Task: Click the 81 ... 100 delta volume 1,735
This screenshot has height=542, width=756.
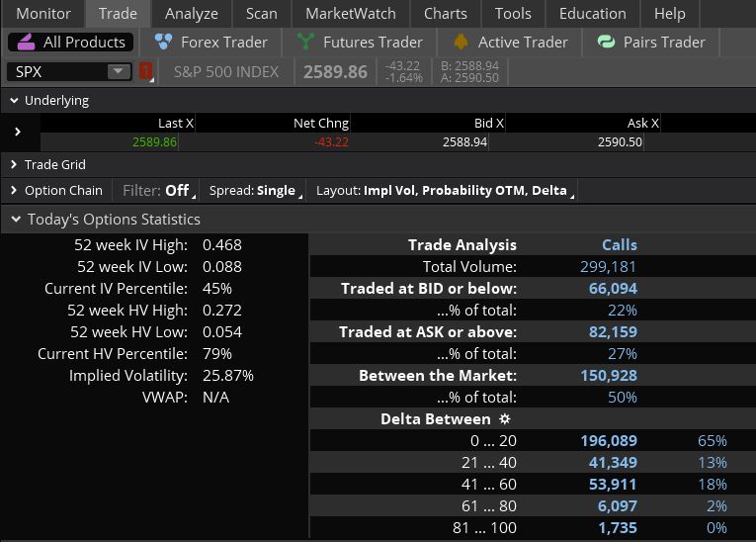Action: coord(617,527)
